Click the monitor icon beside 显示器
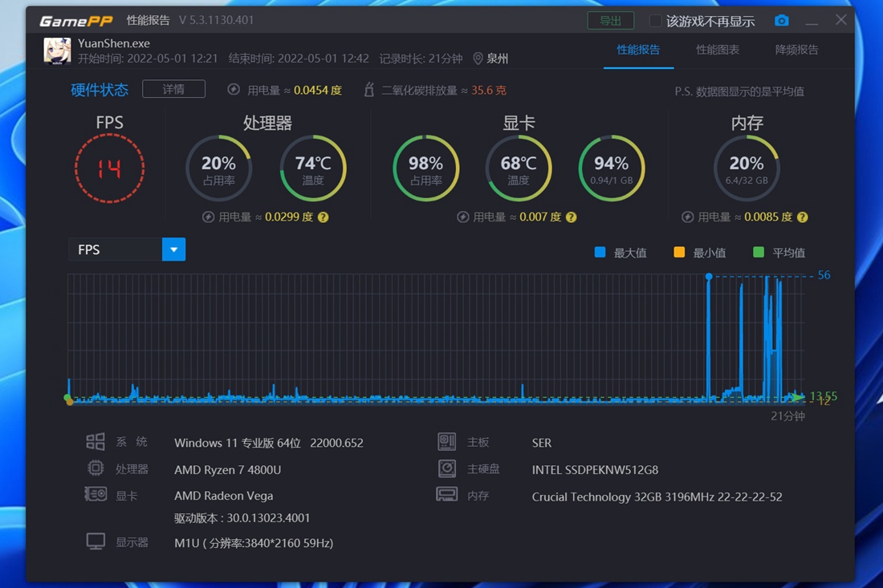This screenshot has height=588, width=883. pyautogui.click(x=96, y=542)
